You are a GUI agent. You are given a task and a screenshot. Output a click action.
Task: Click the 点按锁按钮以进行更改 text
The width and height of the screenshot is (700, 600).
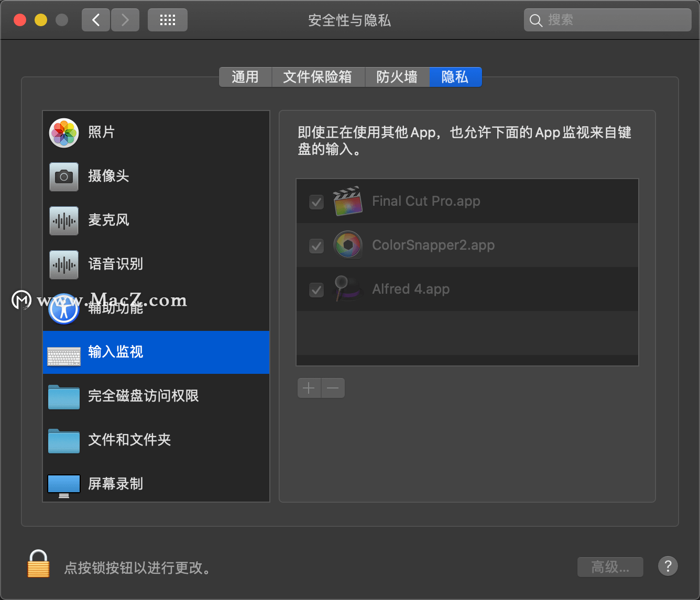[137, 568]
